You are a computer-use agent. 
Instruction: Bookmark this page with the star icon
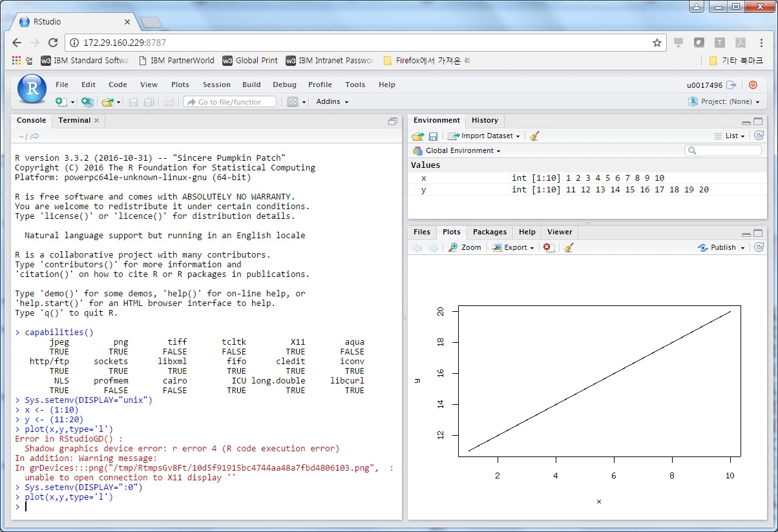click(657, 43)
